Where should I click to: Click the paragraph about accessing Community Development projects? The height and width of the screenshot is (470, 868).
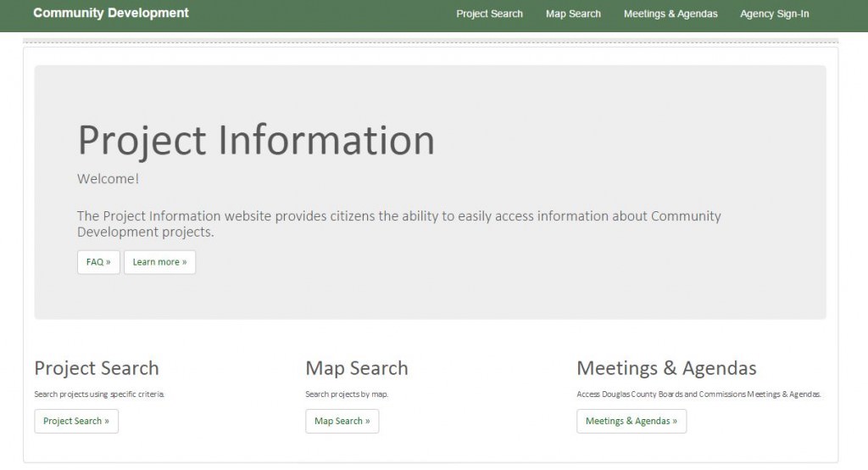point(398,224)
